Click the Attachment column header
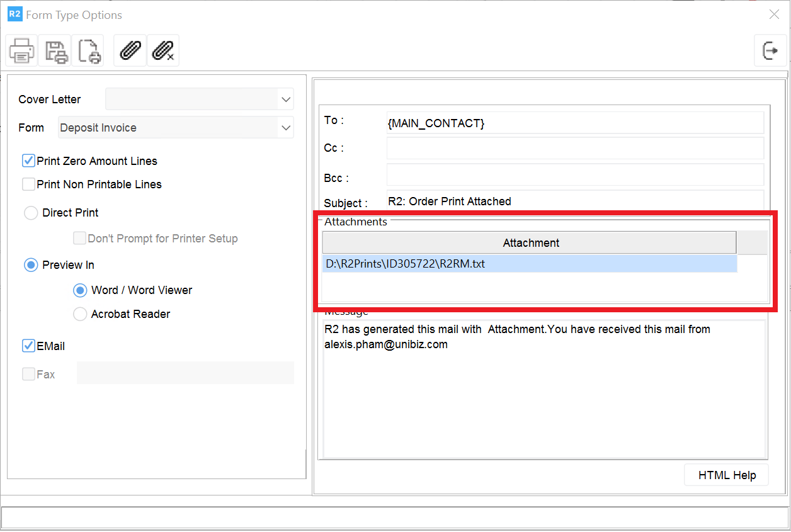 point(530,243)
